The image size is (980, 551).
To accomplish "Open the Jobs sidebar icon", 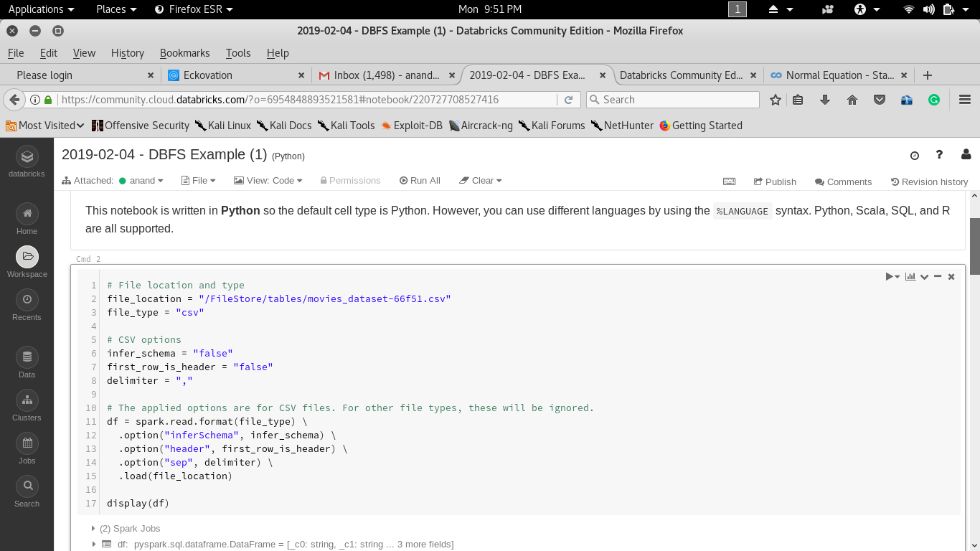I will tap(27, 443).
